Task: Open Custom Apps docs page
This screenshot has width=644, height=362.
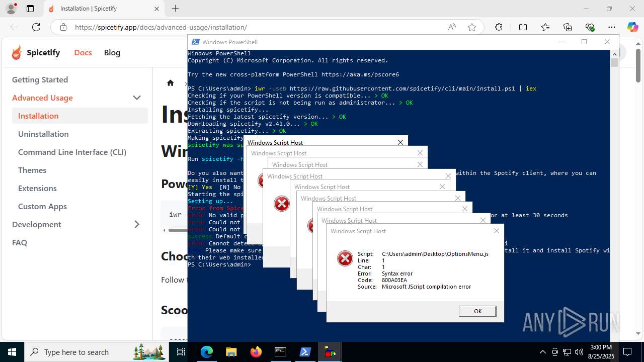Action: point(80,206)
